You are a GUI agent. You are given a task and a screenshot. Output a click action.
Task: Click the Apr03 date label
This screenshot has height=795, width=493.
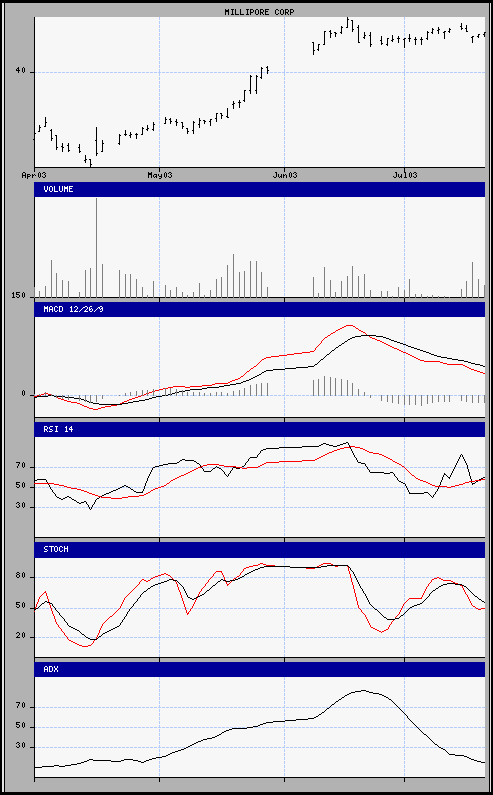[x=34, y=175]
